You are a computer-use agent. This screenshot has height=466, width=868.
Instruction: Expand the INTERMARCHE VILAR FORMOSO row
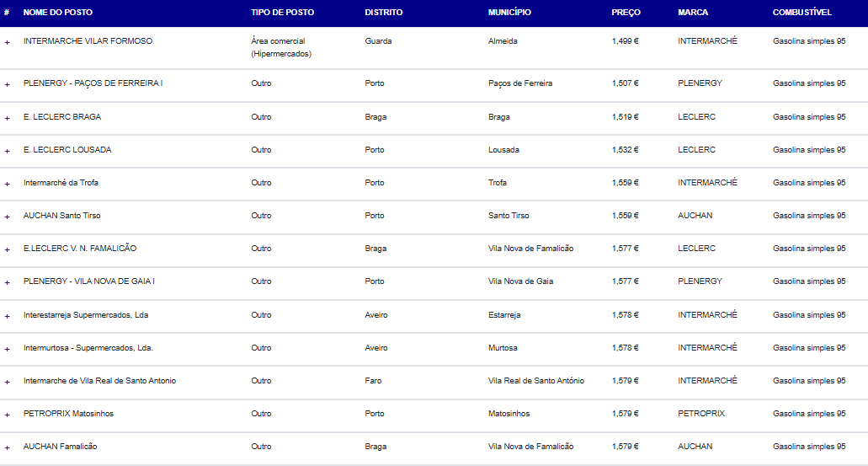(x=8, y=41)
